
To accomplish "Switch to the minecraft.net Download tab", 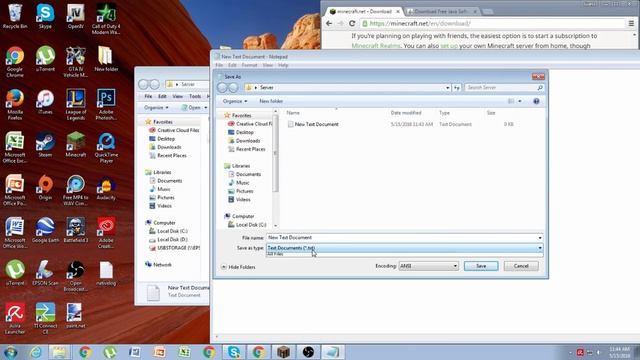I will point(365,11).
